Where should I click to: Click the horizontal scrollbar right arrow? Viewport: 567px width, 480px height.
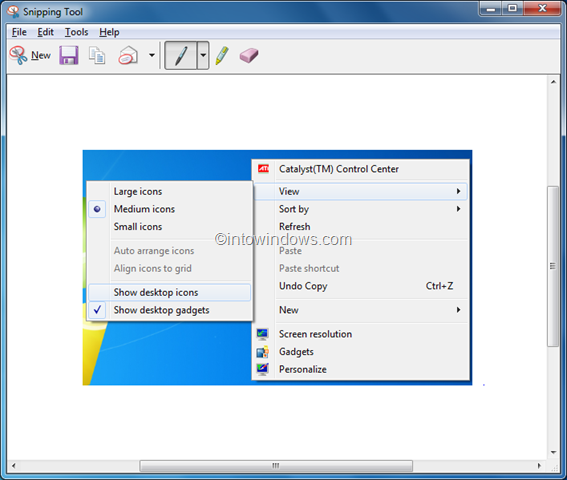click(539, 466)
